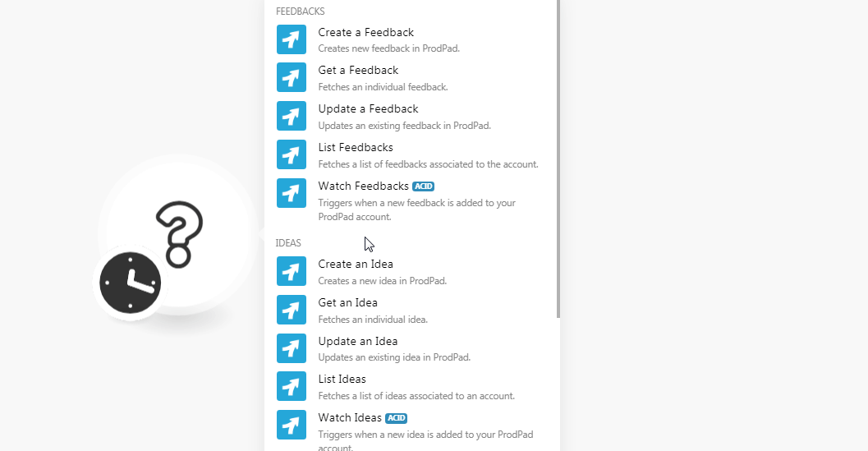This screenshot has height=451, width=868.
Task: Select the Watch Ideas trigger icon
Action: tap(292, 425)
